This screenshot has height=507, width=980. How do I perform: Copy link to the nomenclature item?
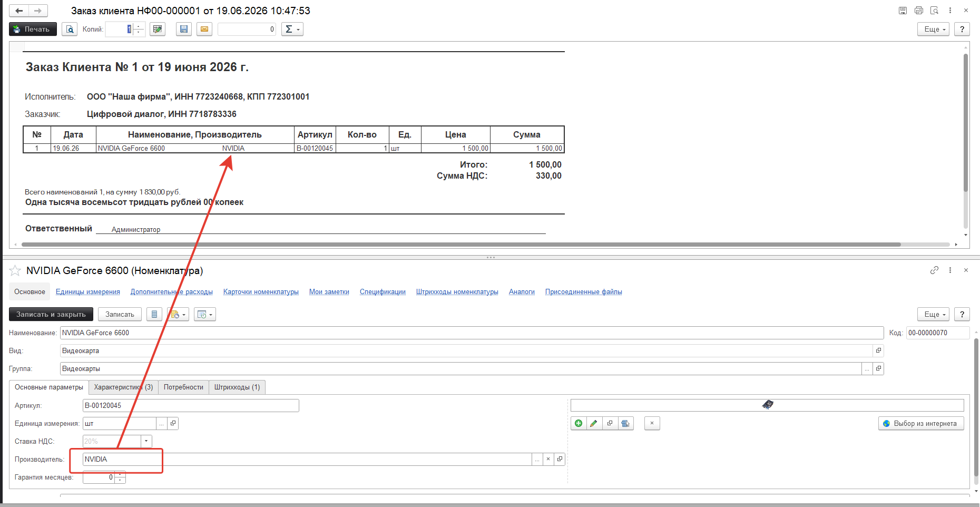[x=934, y=270]
